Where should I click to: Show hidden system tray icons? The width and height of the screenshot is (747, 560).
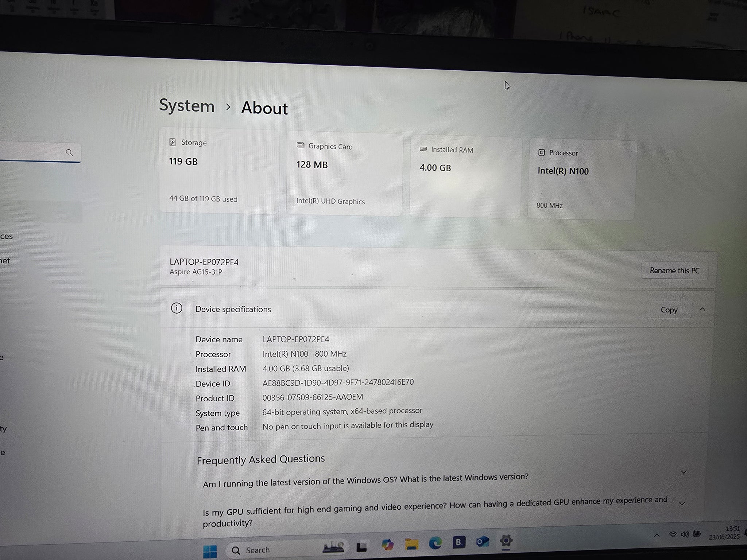coord(657,535)
